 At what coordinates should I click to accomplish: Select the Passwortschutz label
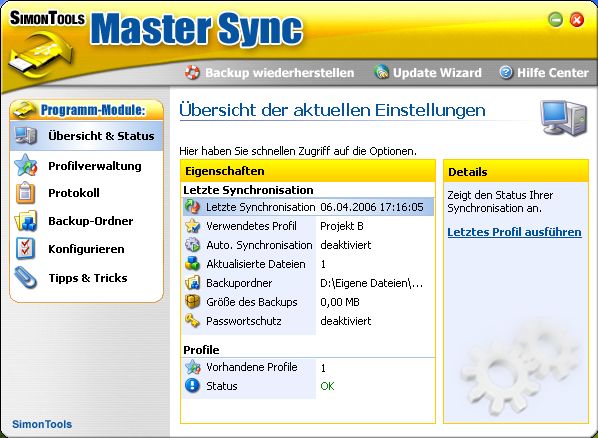(x=244, y=321)
